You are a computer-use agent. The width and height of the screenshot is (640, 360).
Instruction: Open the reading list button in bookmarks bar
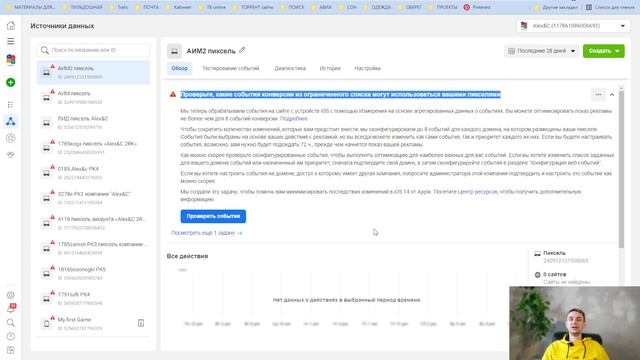(x=610, y=7)
